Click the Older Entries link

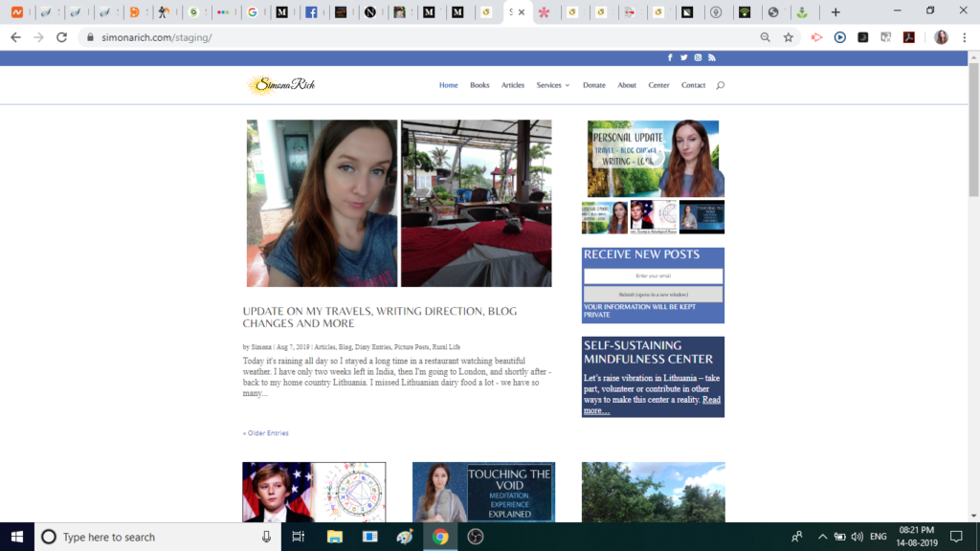pyautogui.click(x=266, y=433)
